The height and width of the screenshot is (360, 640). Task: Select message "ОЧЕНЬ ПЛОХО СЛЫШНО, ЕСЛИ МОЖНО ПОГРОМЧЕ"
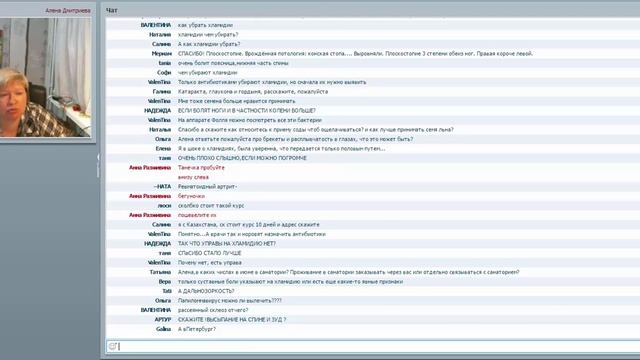(x=242, y=158)
